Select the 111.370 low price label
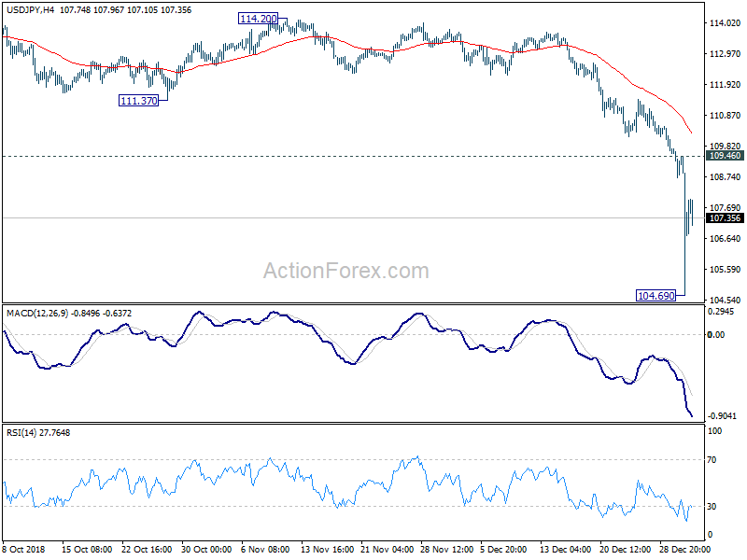747x560 pixels. coord(138,101)
